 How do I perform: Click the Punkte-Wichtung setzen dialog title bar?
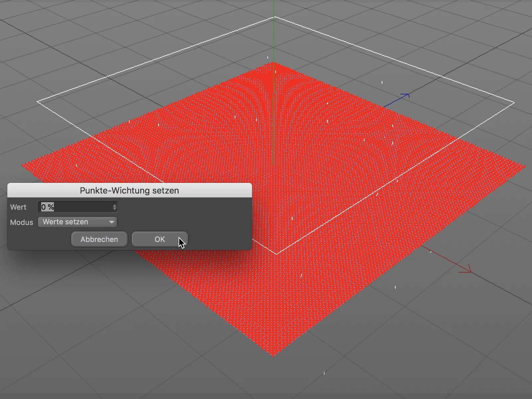point(130,191)
